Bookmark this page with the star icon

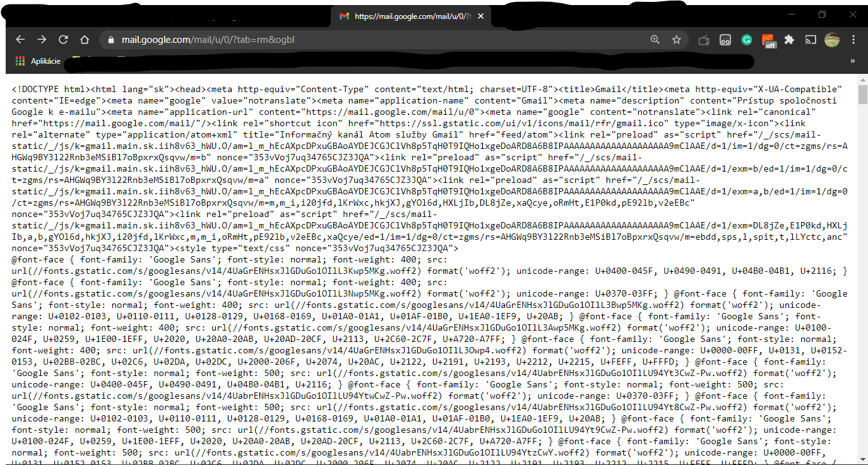point(677,40)
